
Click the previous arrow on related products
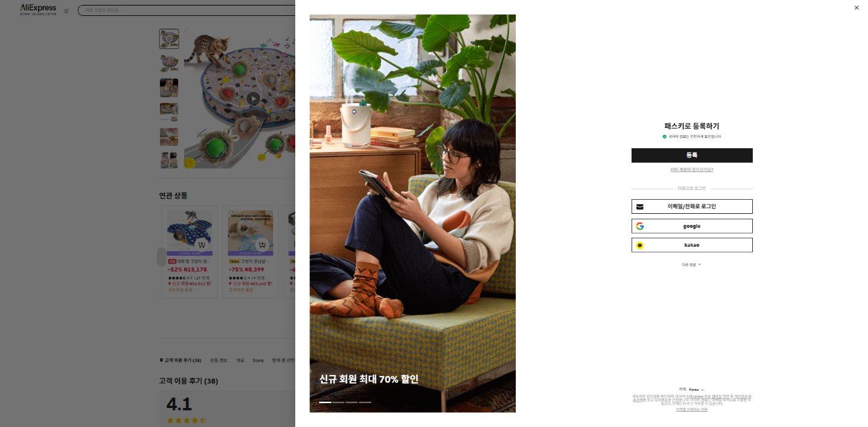coord(161,257)
